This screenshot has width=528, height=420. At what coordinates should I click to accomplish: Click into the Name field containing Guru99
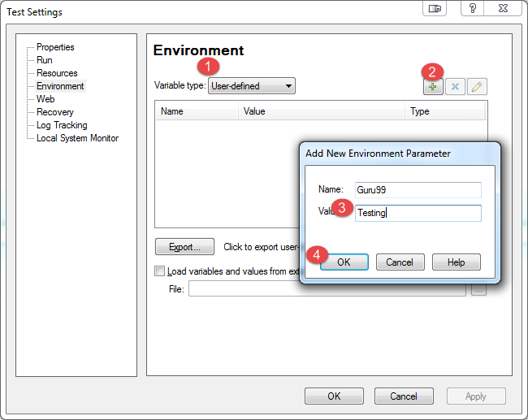coord(418,189)
